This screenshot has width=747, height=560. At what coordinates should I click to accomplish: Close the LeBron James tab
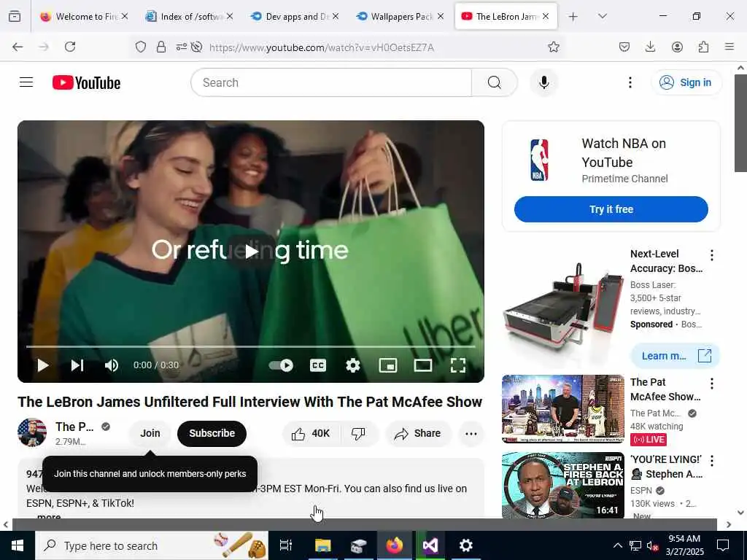(x=546, y=16)
